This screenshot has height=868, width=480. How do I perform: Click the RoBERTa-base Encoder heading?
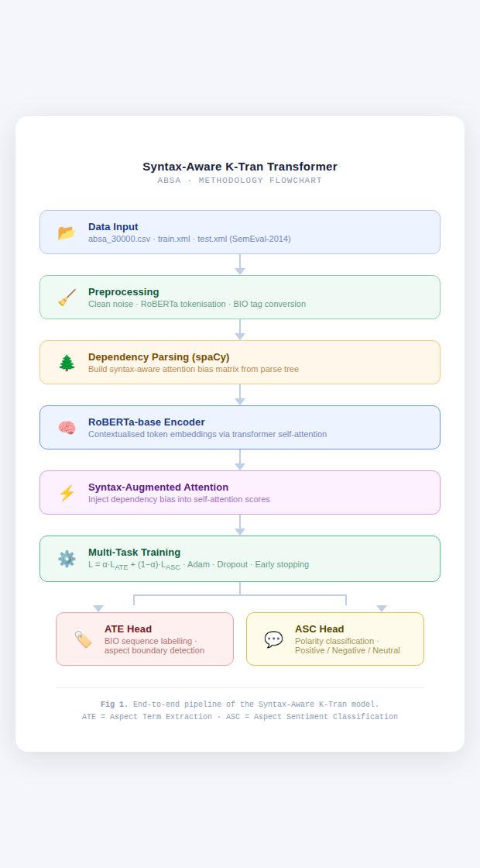click(x=146, y=422)
